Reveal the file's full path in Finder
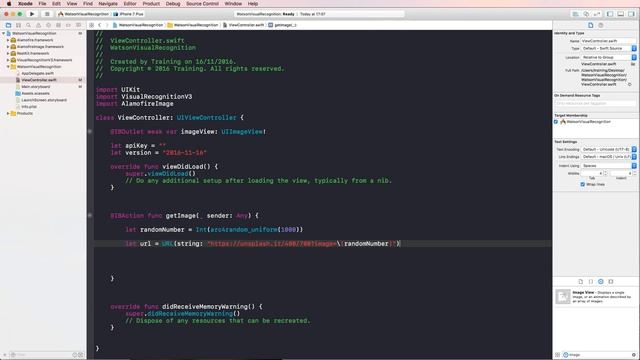Screen dimensions: 640x360 click(x=630, y=84)
